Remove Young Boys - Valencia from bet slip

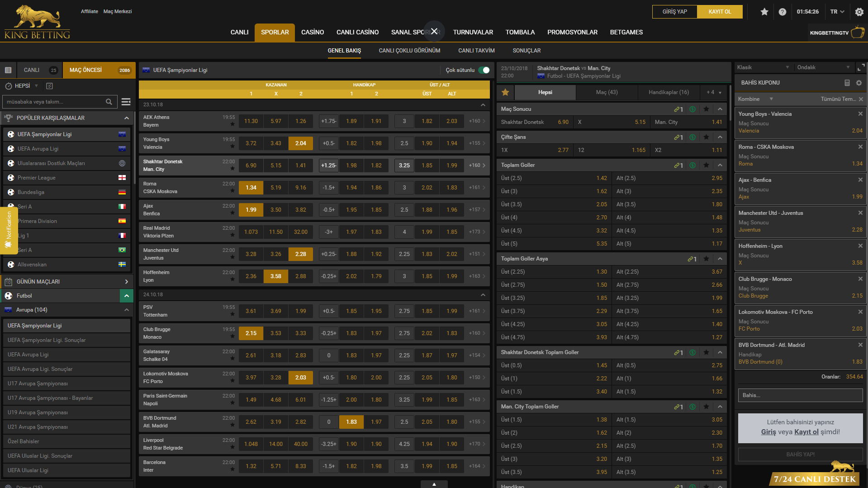860,114
